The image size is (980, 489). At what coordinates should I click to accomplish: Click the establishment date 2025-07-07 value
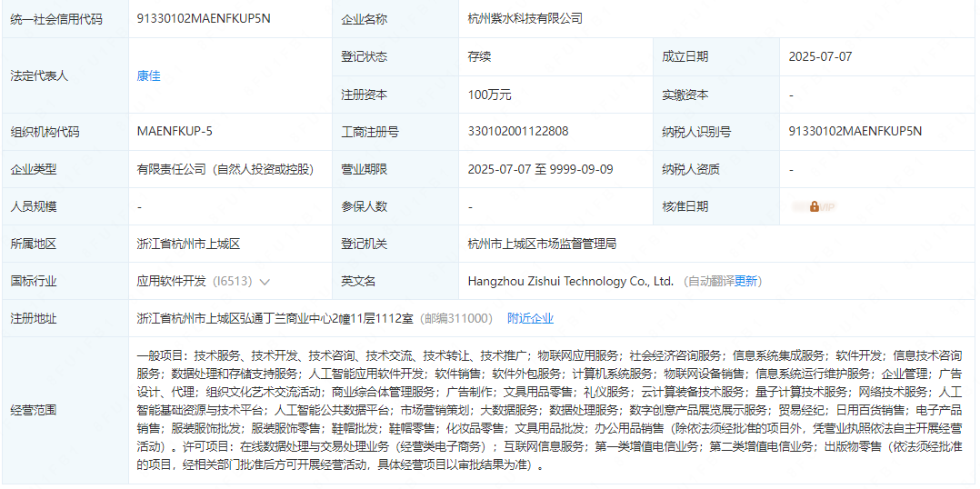[820, 56]
